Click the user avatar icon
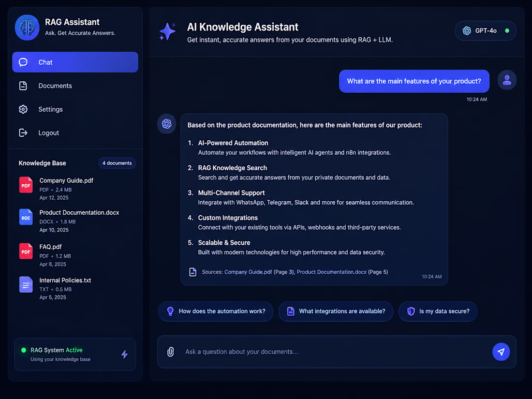This screenshot has height=399, width=532. (x=507, y=80)
